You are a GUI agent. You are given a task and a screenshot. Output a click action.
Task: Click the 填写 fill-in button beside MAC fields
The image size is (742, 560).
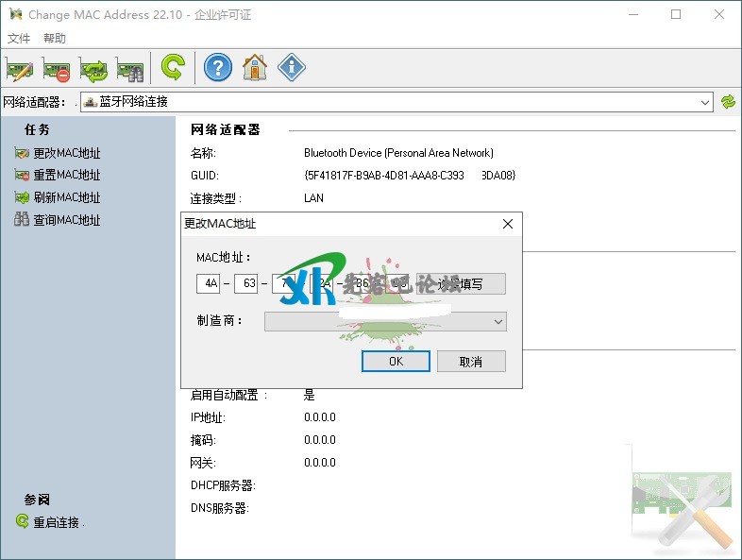462,283
